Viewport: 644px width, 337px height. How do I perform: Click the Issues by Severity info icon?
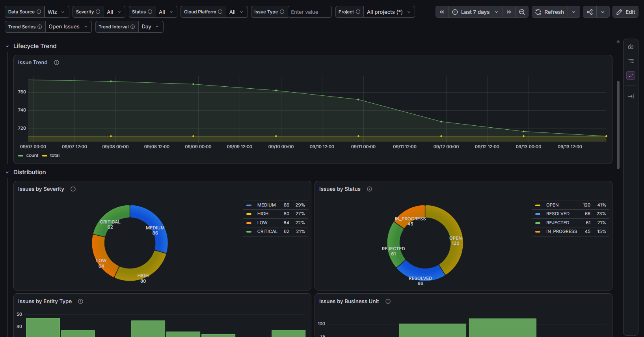[x=73, y=189]
